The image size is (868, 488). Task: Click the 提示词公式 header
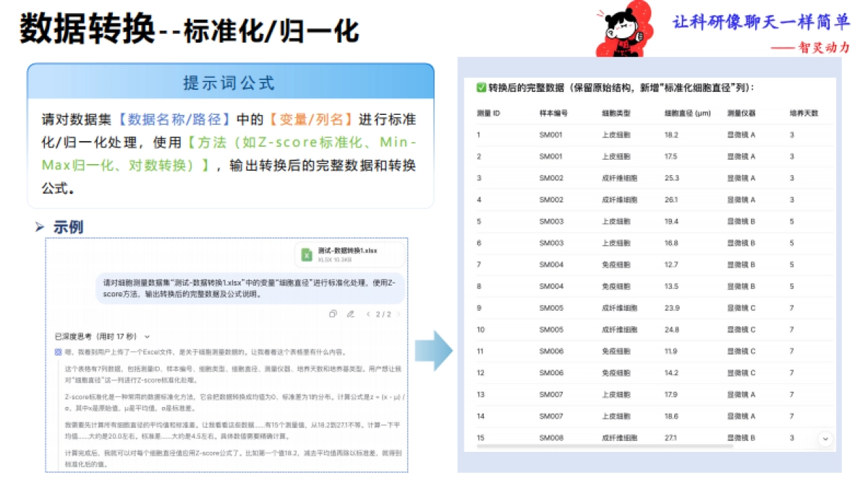230,82
